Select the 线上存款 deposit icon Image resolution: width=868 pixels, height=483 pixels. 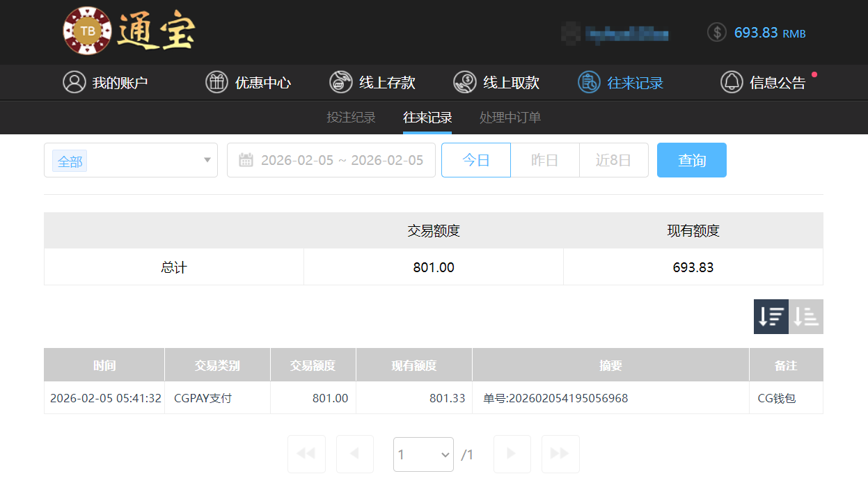coord(340,81)
